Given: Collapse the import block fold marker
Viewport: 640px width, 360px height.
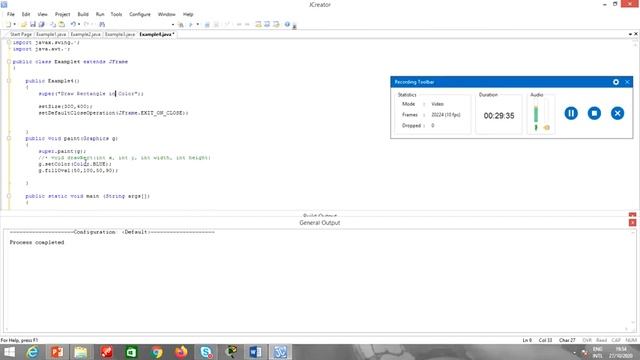Looking at the screenshot, I should [9, 42].
